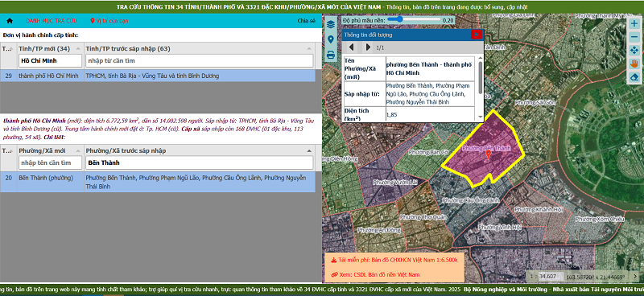This screenshot has height=296, width=644.
Task: Show previous object with left arrow
Action: point(352,47)
